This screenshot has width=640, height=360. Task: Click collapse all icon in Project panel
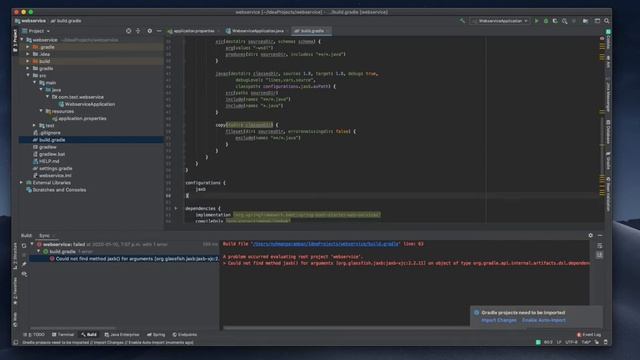tap(138, 31)
